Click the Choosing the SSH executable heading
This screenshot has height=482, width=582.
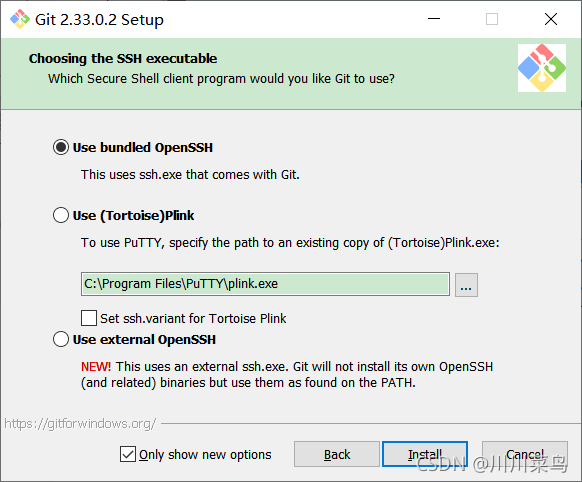(x=123, y=59)
